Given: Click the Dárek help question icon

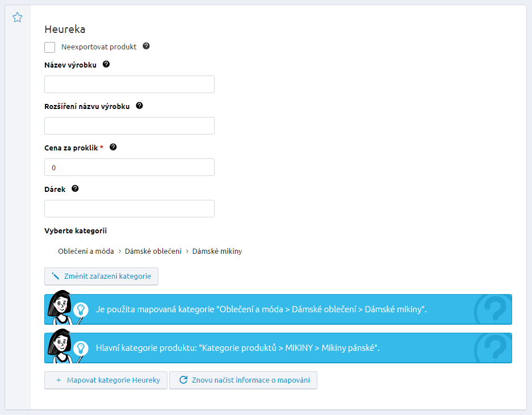Looking at the screenshot, I should 76,188.
